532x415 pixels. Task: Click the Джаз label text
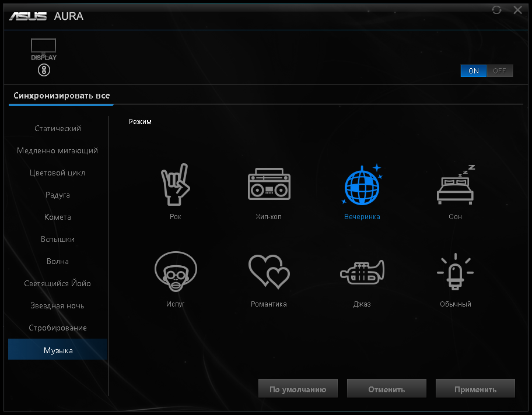click(362, 304)
